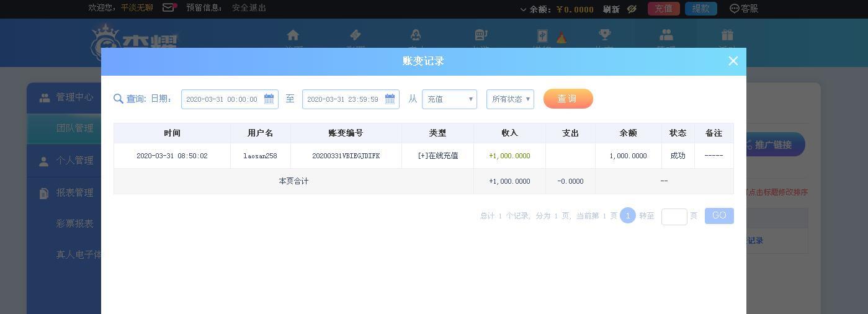Open the 所有状态 status dropdown

point(510,99)
